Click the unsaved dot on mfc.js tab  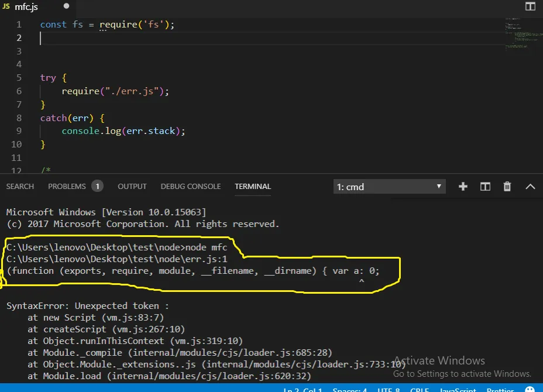point(67,6)
